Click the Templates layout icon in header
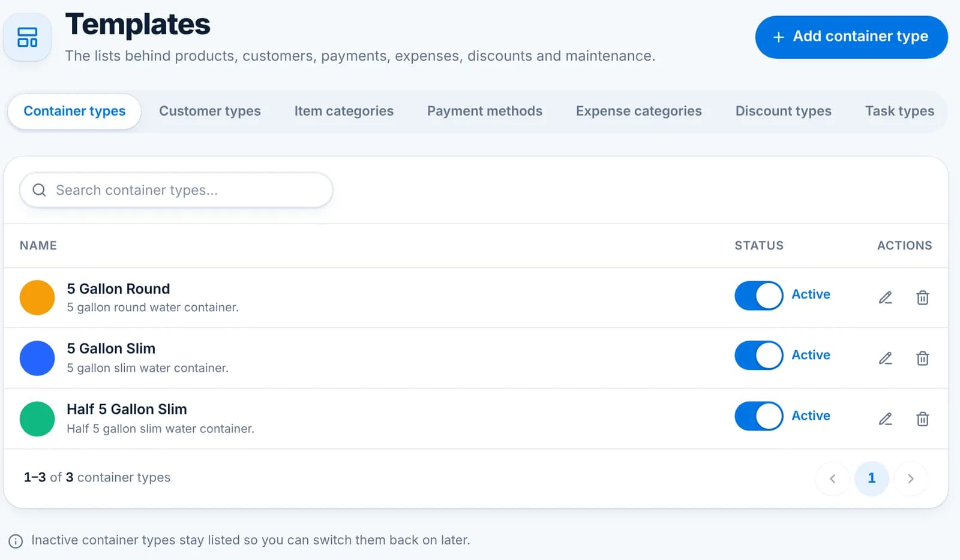This screenshot has width=960, height=560. tap(28, 37)
